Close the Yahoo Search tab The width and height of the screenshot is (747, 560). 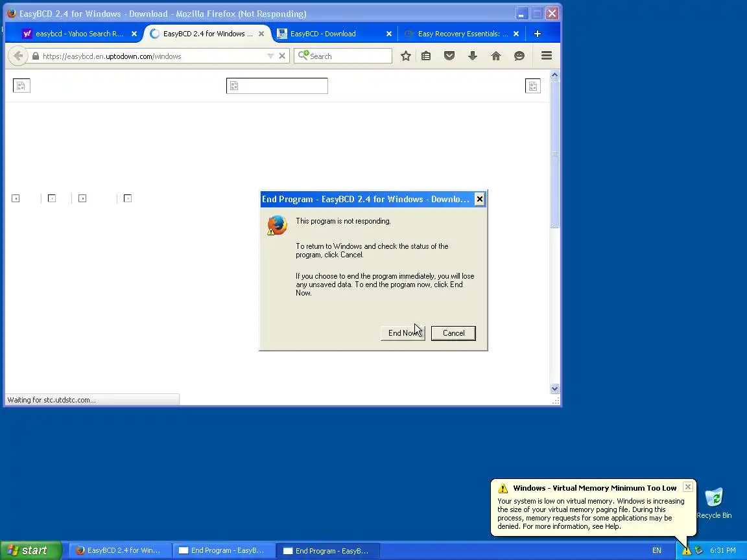[134, 34]
